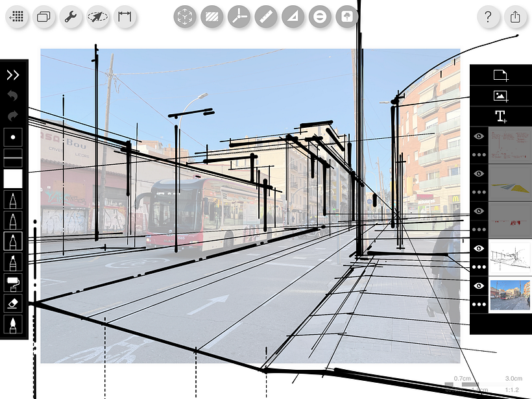
Task: Open options dots for line sketch layer
Action: [479, 267]
